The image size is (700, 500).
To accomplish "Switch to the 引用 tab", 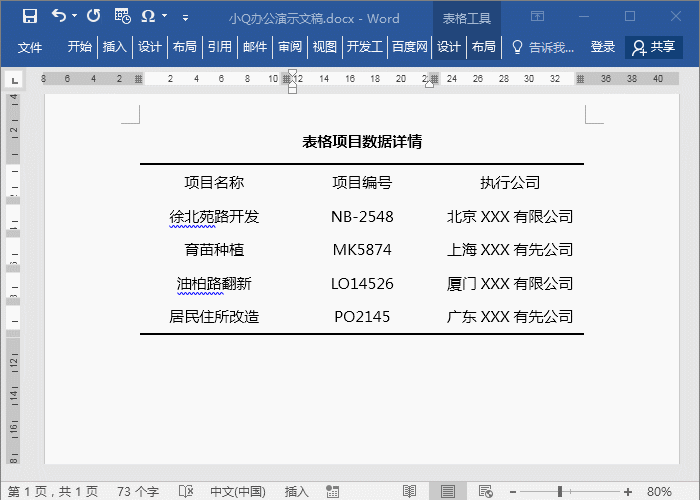I will coord(219,47).
